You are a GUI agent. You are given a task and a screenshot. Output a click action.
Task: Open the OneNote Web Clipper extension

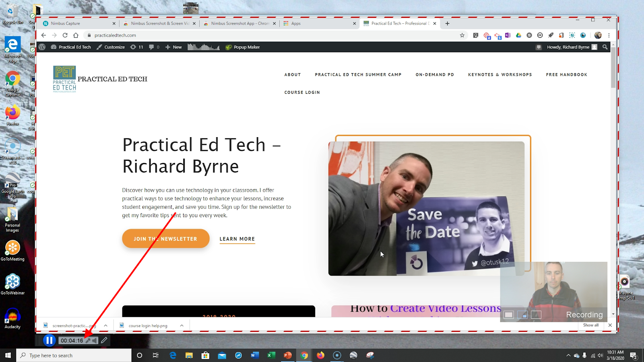[508, 35]
